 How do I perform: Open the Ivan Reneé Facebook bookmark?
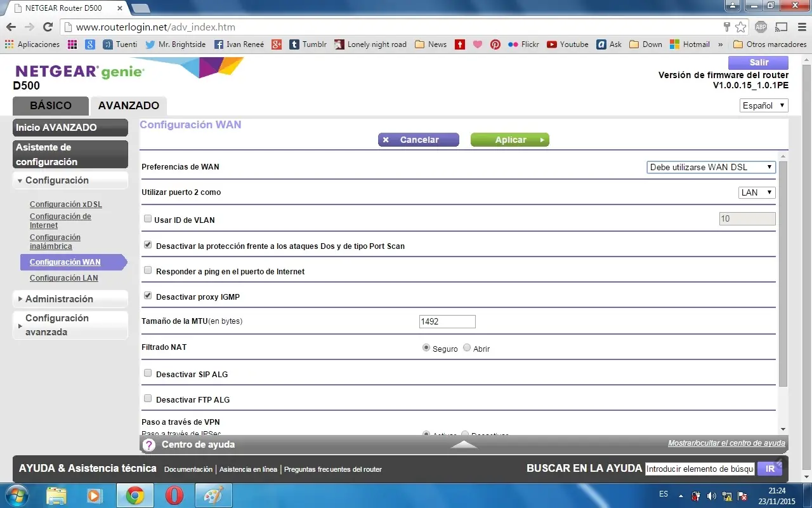(x=240, y=44)
